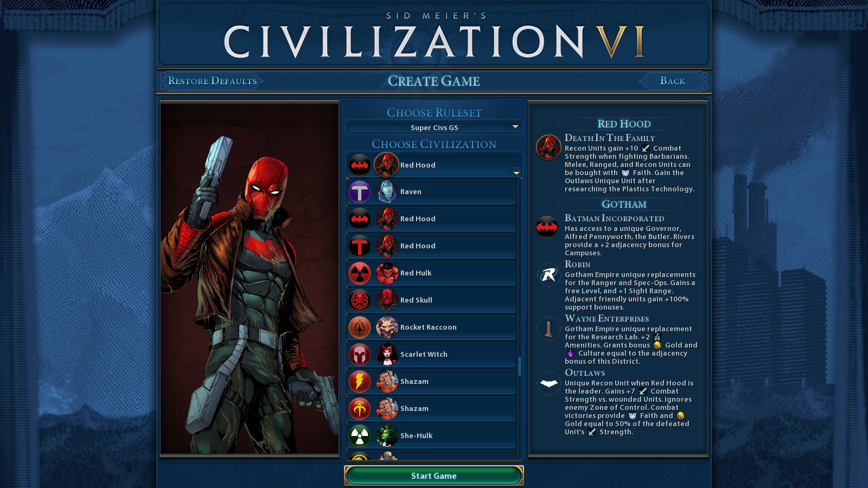Image resolution: width=868 pixels, height=488 pixels.
Task: Click the She-Hulk green radiation icon
Action: coord(360,436)
